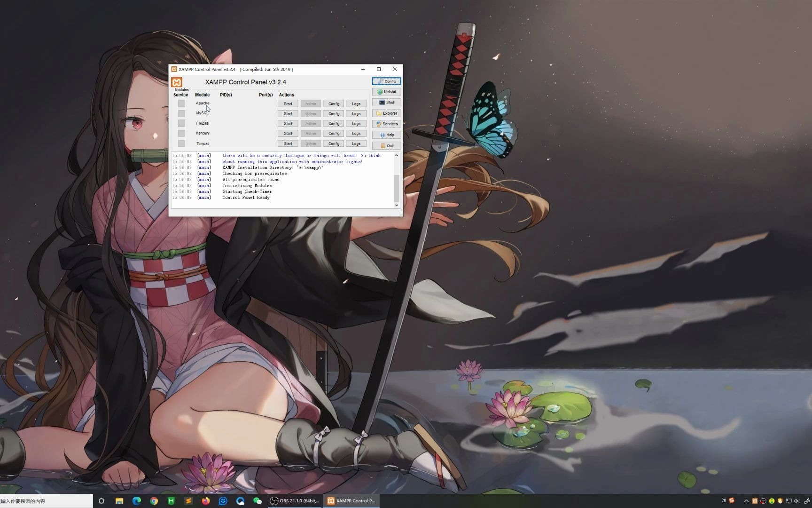
Task: Expand hidden system tray icons
Action: click(746, 501)
